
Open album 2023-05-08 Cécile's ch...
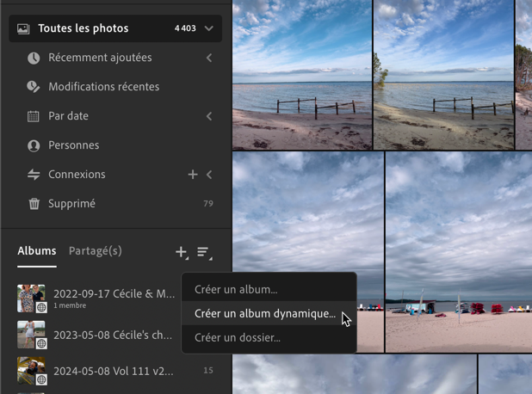click(113, 335)
